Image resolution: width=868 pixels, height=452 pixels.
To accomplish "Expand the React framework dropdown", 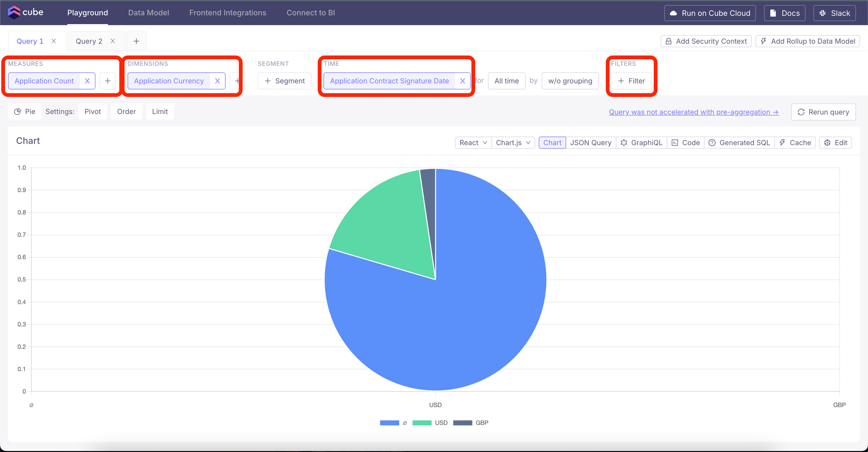I will (473, 143).
